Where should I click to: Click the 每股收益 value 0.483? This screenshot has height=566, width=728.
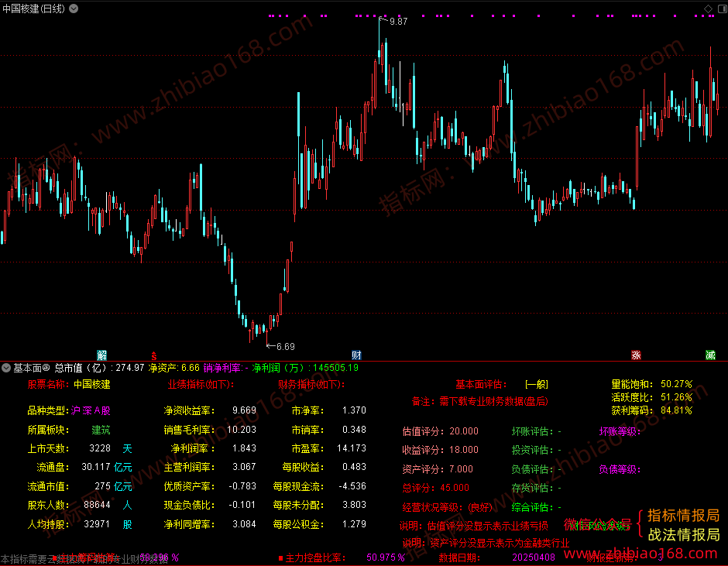click(354, 467)
